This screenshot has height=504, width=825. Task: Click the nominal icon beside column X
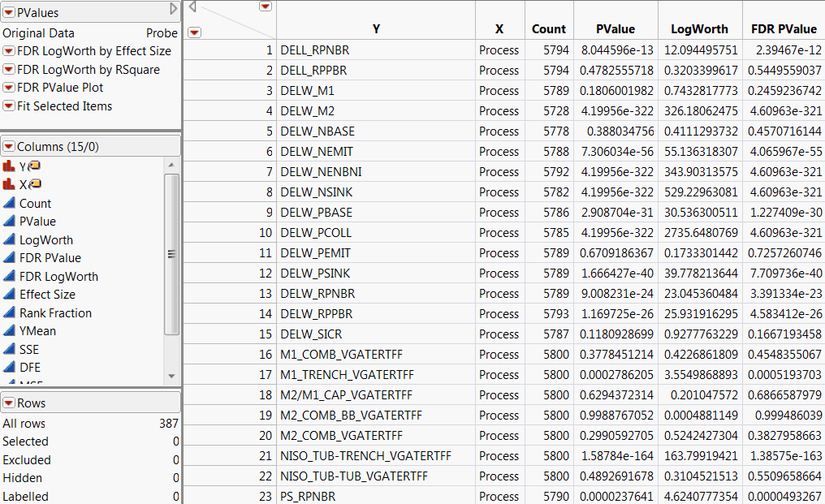(x=10, y=185)
